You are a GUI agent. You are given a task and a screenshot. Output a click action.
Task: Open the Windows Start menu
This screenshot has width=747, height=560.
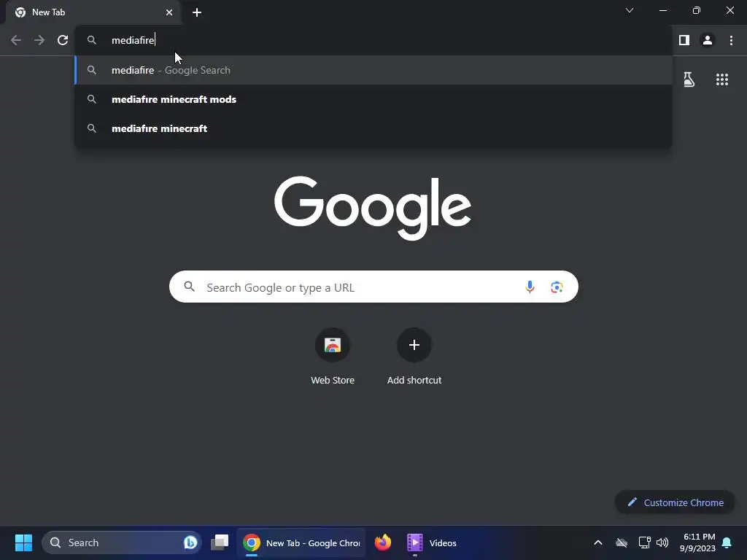[x=23, y=542]
